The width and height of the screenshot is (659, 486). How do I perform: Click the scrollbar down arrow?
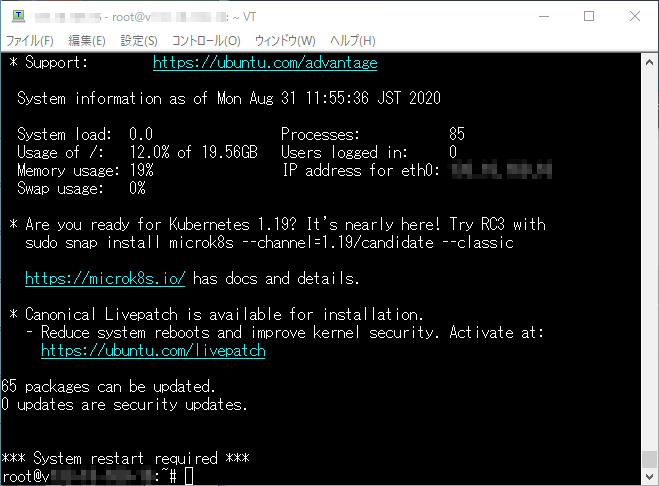pyautogui.click(x=650, y=477)
